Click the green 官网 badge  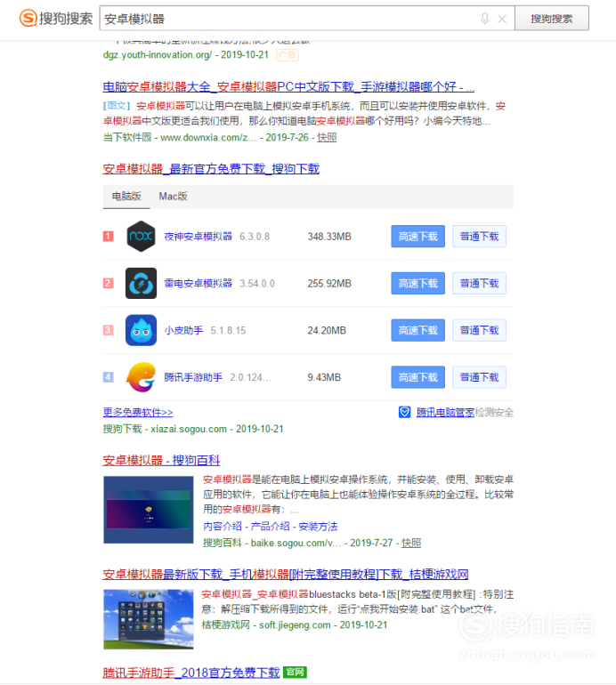pyautogui.click(x=296, y=672)
